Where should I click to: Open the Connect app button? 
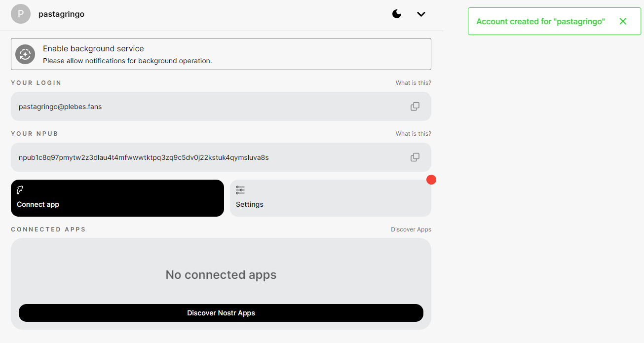(x=117, y=198)
